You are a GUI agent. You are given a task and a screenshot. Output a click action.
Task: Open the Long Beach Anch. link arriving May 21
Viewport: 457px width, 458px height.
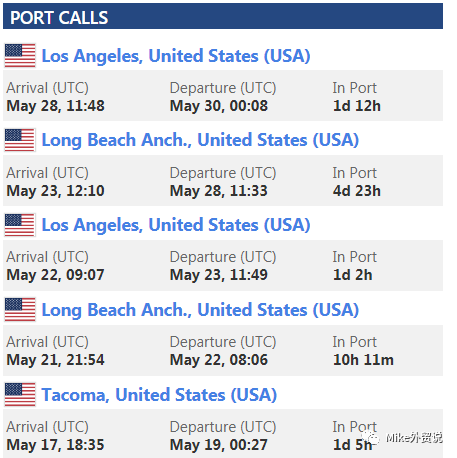pos(200,310)
